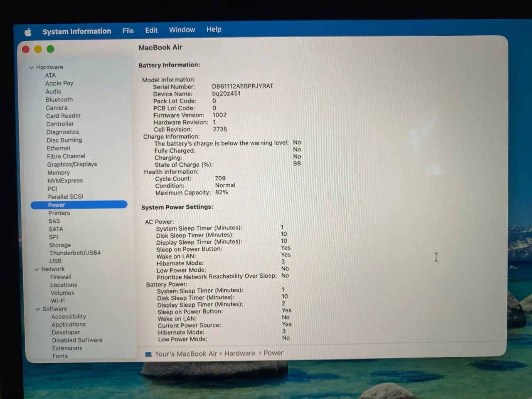Select Storage in the sidebar
Viewport: 532px width, 399px height.
[x=60, y=245]
